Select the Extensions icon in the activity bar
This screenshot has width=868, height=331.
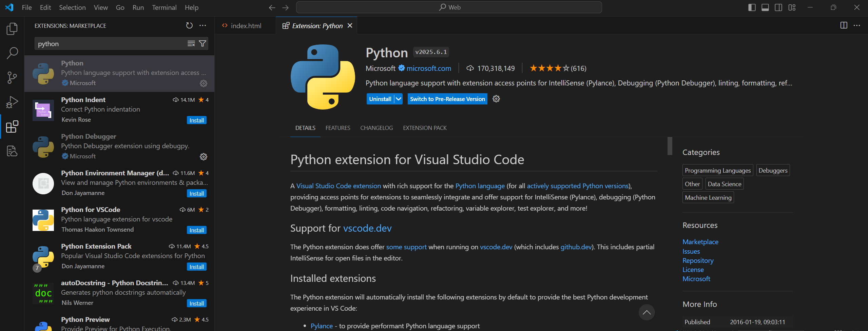pos(12,127)
